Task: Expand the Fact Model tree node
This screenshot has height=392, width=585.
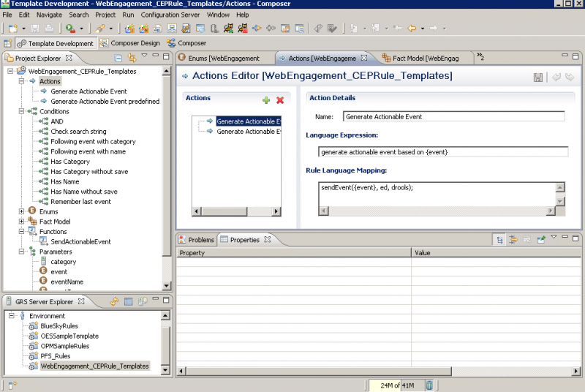Action: point(22,222)
